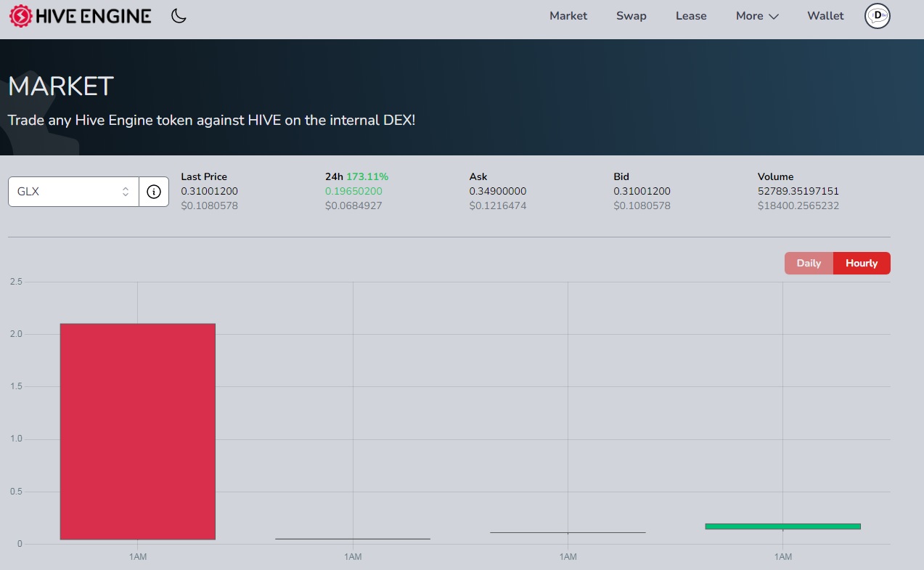924x570 pixels.
Task: Click the Volume USD value $18400.2565232
Action: (x=798, y=205)
